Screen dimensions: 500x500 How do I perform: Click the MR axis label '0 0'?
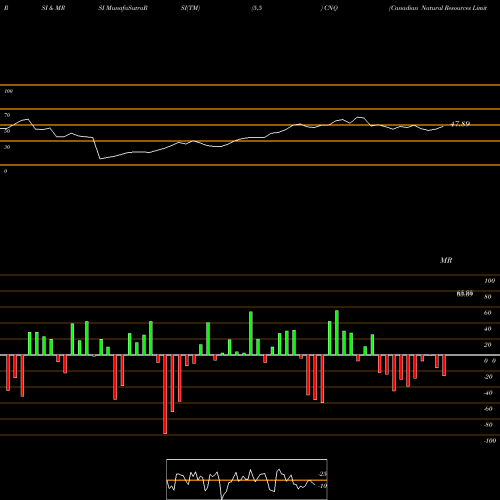490,361
